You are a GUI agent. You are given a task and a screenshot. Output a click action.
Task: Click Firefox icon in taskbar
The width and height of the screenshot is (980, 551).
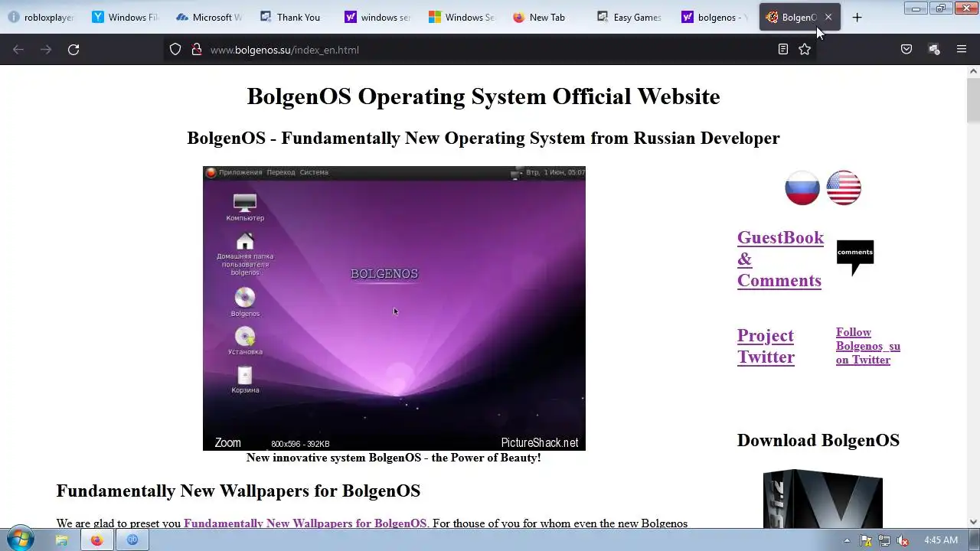pos(96,540)
